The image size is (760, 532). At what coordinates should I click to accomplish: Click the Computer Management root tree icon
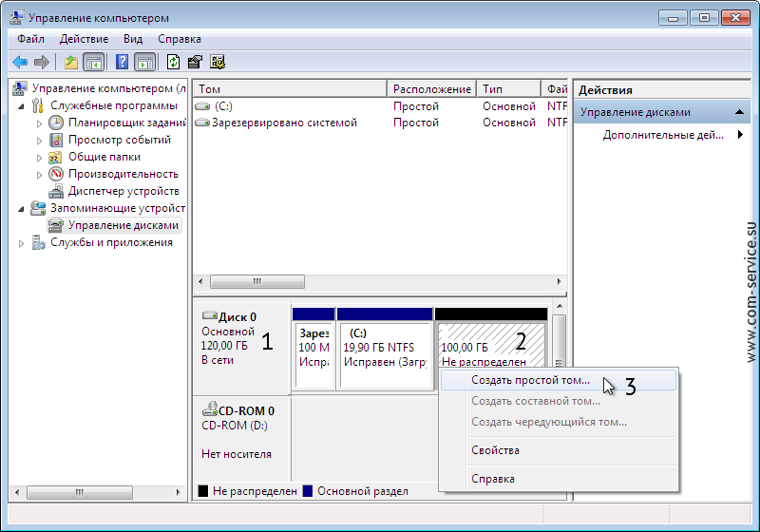(x=19, y=88)
